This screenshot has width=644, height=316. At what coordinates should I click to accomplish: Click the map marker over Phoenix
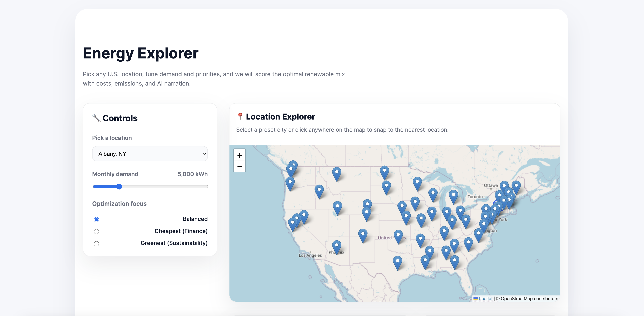pyautogui.click(x=337, y=246)
